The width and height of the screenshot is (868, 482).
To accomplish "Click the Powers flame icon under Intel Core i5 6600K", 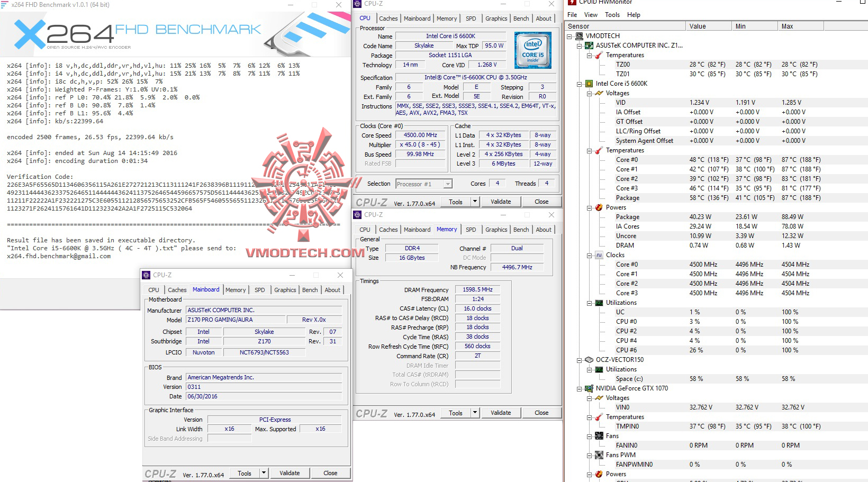I will [x=598, y=207].
